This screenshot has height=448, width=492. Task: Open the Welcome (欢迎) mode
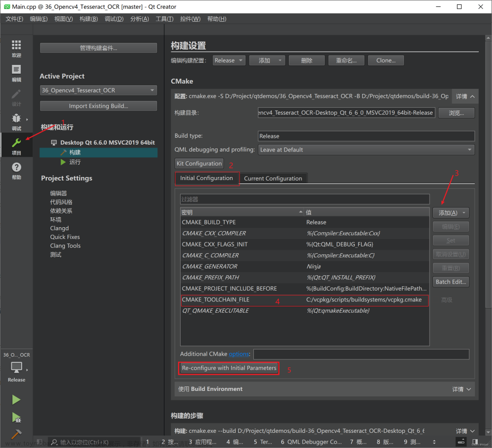pyautogui.click(x=16, y=48)
